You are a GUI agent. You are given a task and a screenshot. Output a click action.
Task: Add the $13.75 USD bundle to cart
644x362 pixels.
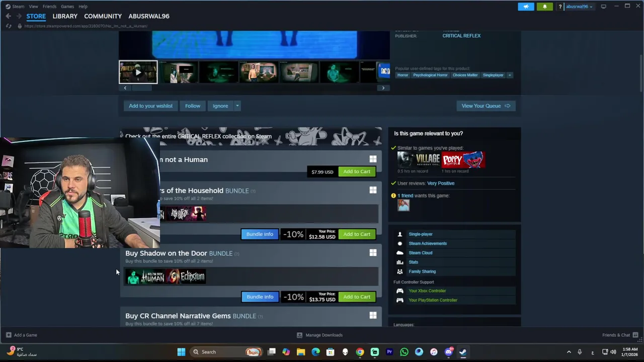tap(357, 297)
